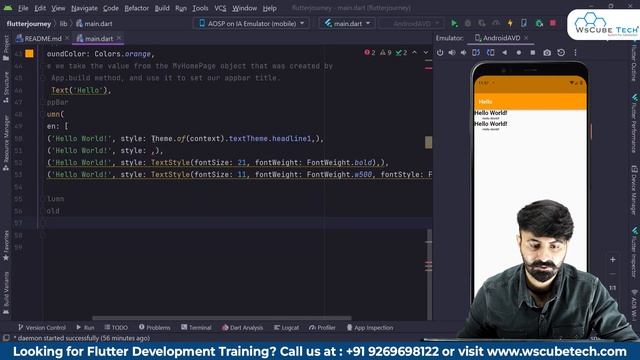Rotate the emulator right
The image size is (640, 360).
pos(491,53)
